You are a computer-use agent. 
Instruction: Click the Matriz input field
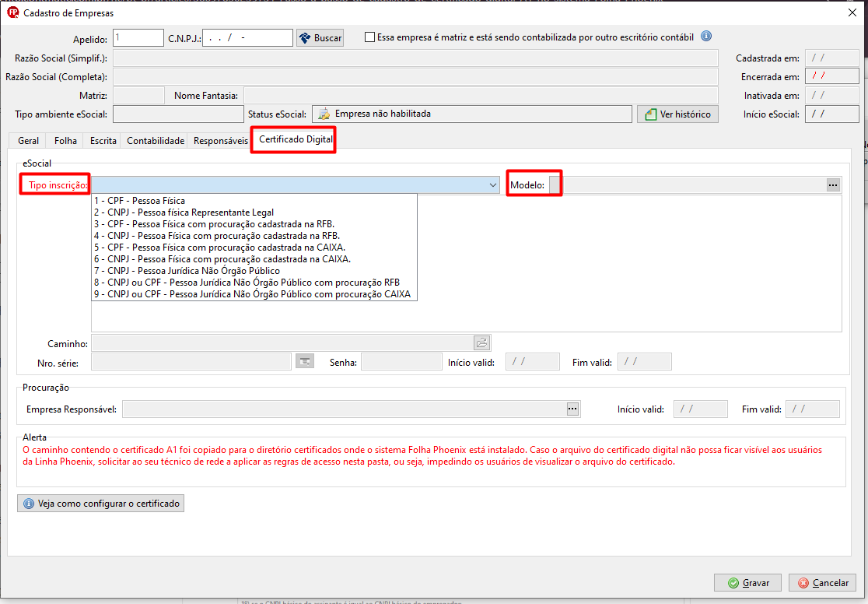click(139, 95)
